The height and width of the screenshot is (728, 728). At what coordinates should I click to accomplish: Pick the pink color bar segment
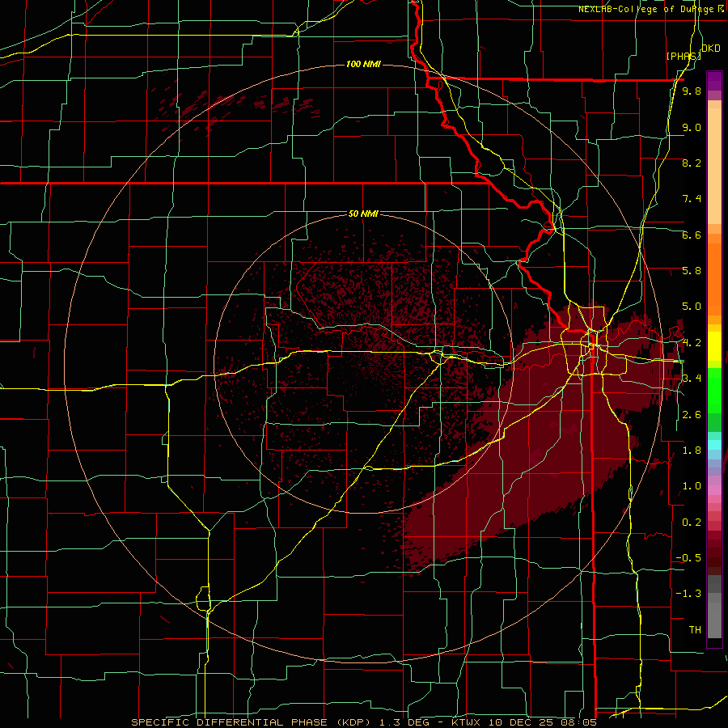click(x=714, y=490)
